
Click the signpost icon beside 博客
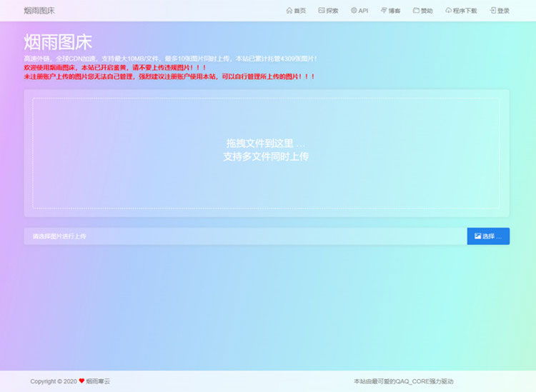click(x=384, y=11)
